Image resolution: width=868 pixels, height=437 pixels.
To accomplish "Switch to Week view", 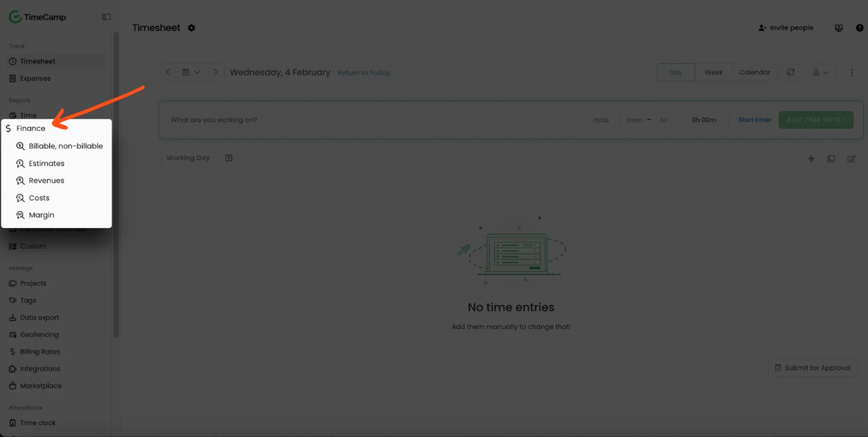I will [x=713, y=72].
